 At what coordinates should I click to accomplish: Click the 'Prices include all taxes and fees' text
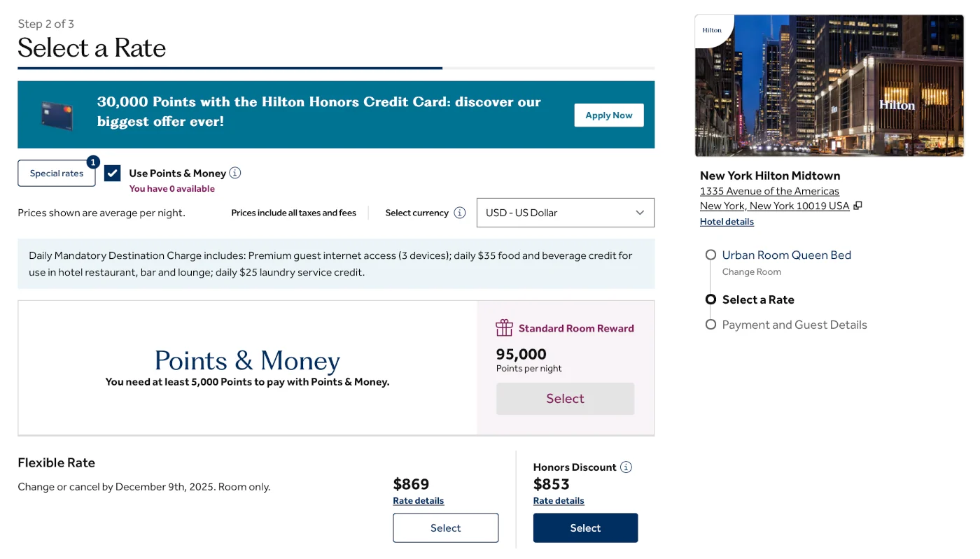294,213
